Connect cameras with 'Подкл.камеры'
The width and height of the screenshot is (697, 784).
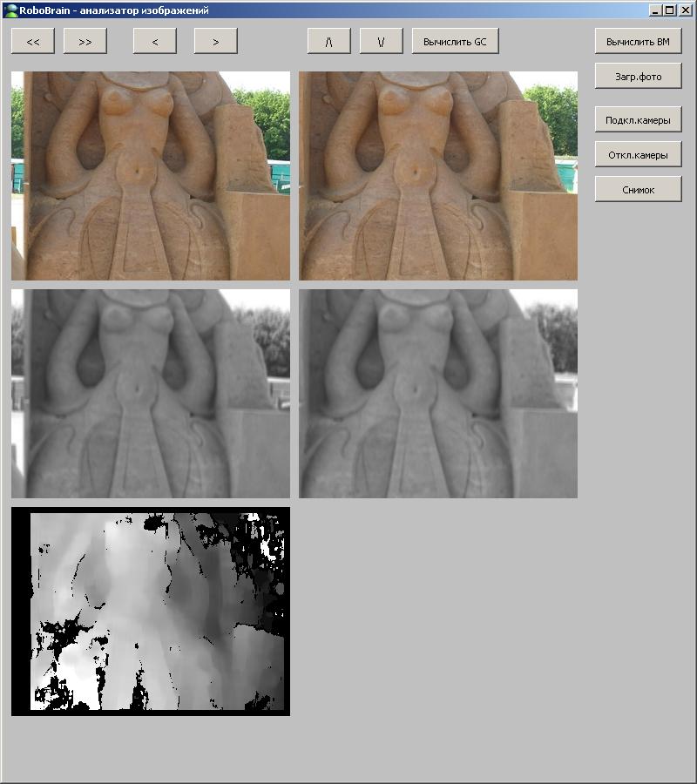coord(638,119)
